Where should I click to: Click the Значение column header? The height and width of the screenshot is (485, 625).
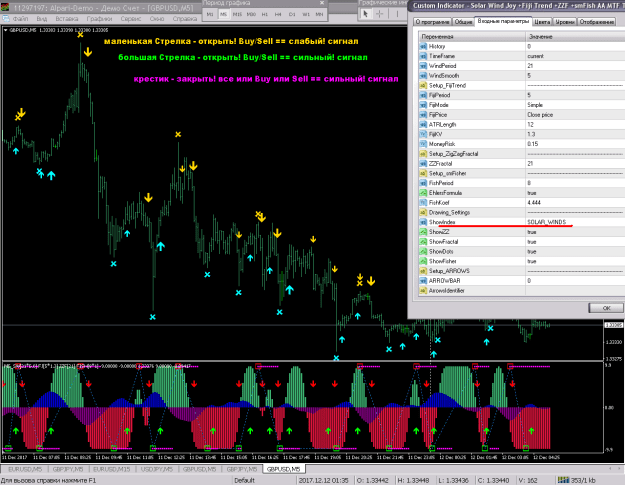tap(575, 36)
